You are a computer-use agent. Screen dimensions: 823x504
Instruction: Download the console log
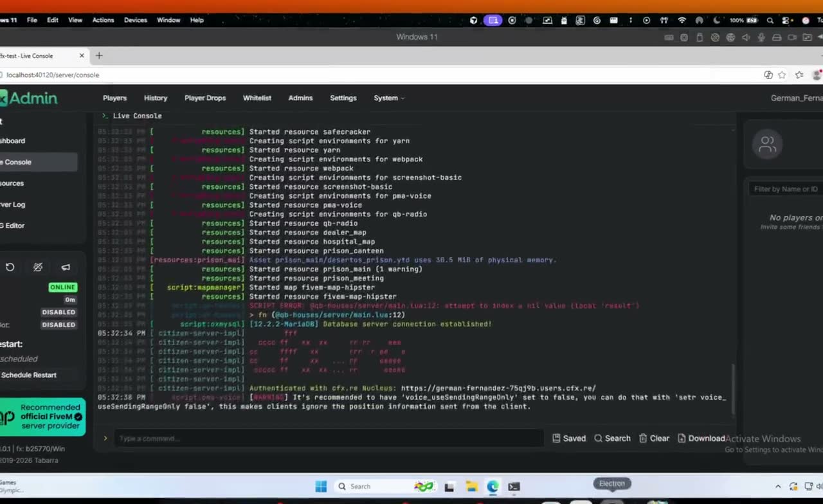[x=701, y=438]
